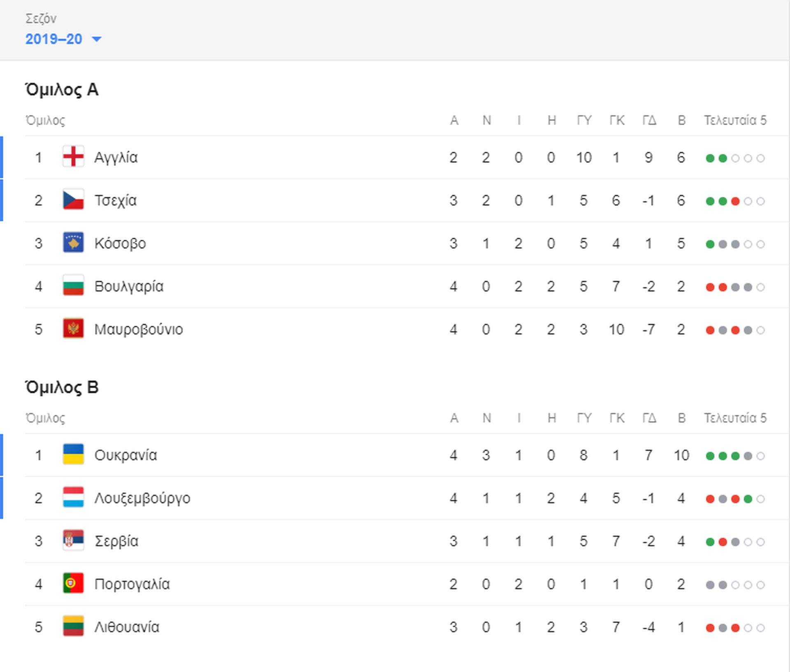Click the Τελευταία 5 column header in Group A
Viewport: 790px width, 672px height.
tap(735, 120)
